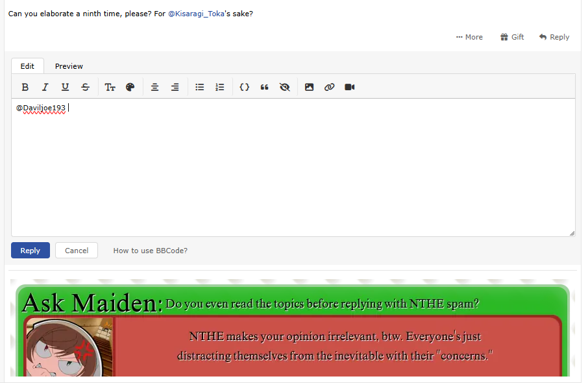Open the How to use BBCode link

[150, 251]
